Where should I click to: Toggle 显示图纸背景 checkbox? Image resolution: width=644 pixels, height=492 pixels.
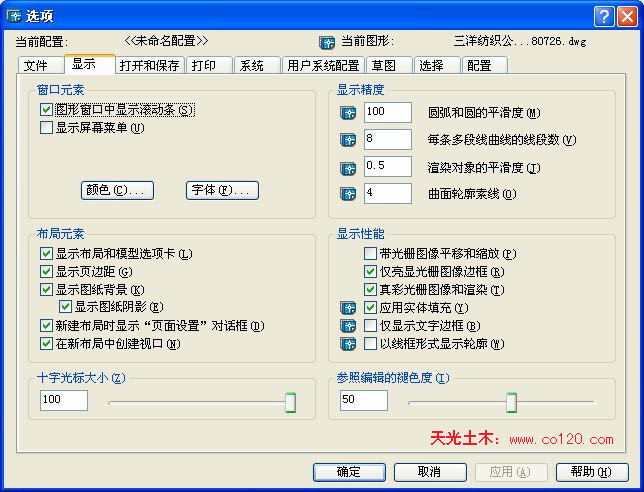click(46, 290)
